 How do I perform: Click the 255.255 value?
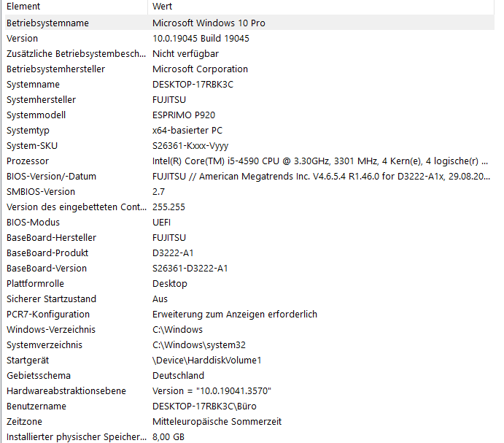[168, 207]
